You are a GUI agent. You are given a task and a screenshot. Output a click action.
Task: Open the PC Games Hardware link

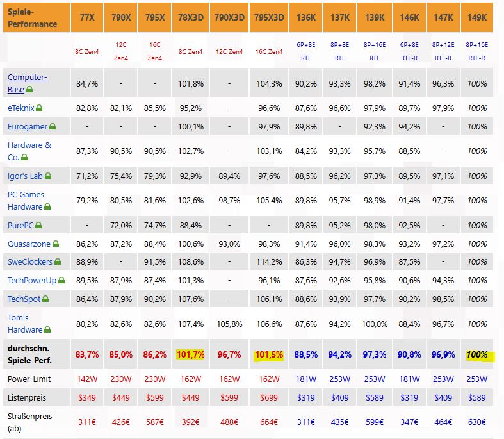(26, 201)
